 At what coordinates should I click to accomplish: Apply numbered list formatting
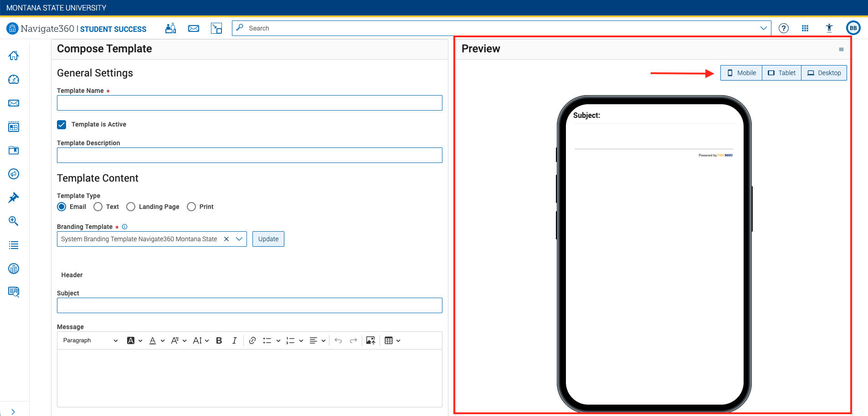(x=290, y=340)
